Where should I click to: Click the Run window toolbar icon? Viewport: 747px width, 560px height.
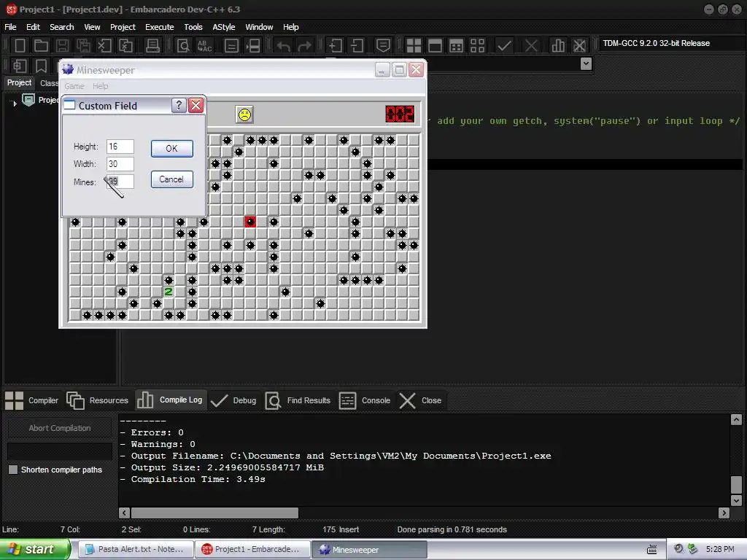coord(435,46)
